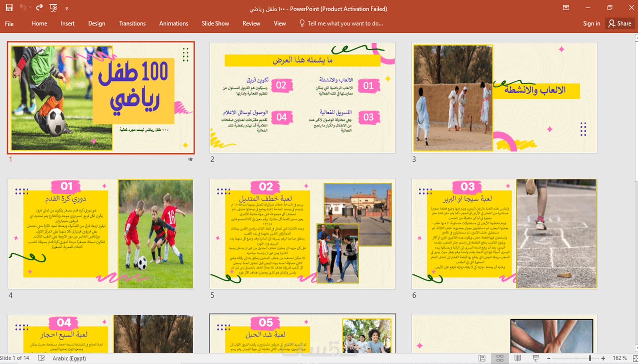The image size is (638, 364).
Task: Switch to Normal view from status bar
Action: [x=482, y=358]
